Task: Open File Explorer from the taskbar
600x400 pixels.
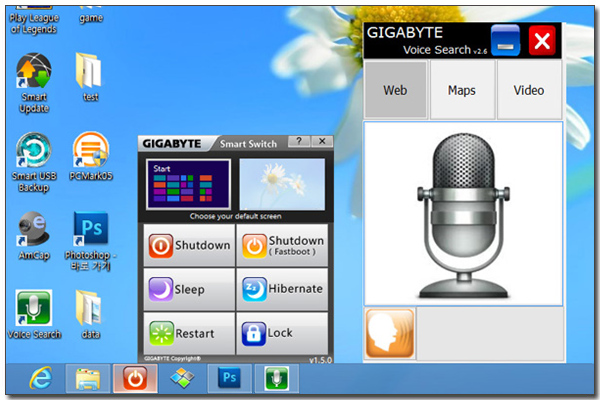Action: (x=88, y=379)
